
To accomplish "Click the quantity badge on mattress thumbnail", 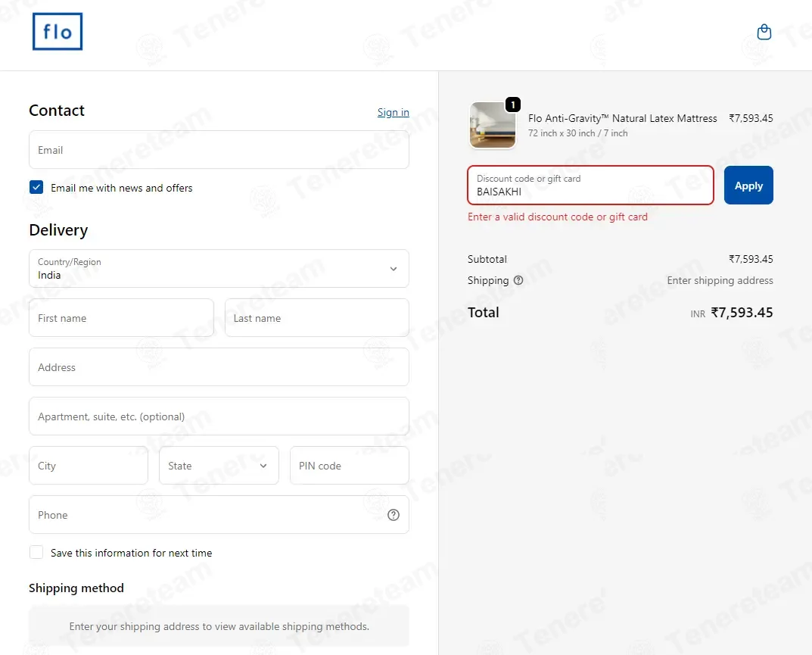I will [512, 104].
